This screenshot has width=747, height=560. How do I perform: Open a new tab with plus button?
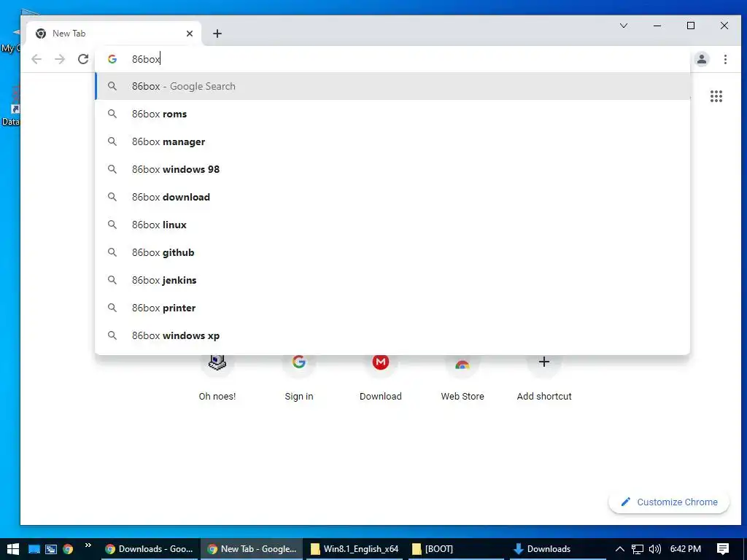pyautogui.click(x=217, y=34)
